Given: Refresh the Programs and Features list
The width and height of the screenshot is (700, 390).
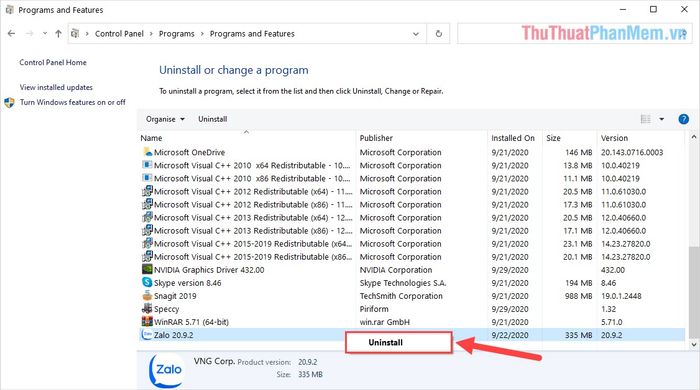Looking at the screenshot, I should (438, 34).
